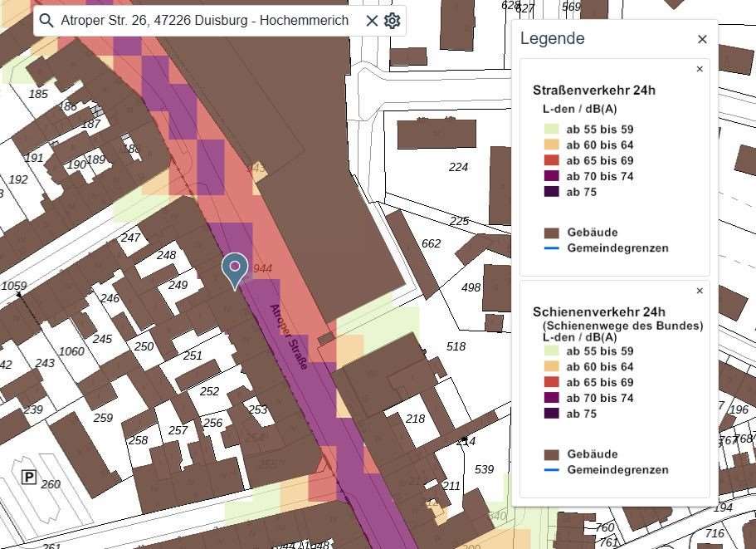Click the search magnifier icon
This screenshot has height=549, width=756.
click(x=46, y=20)
